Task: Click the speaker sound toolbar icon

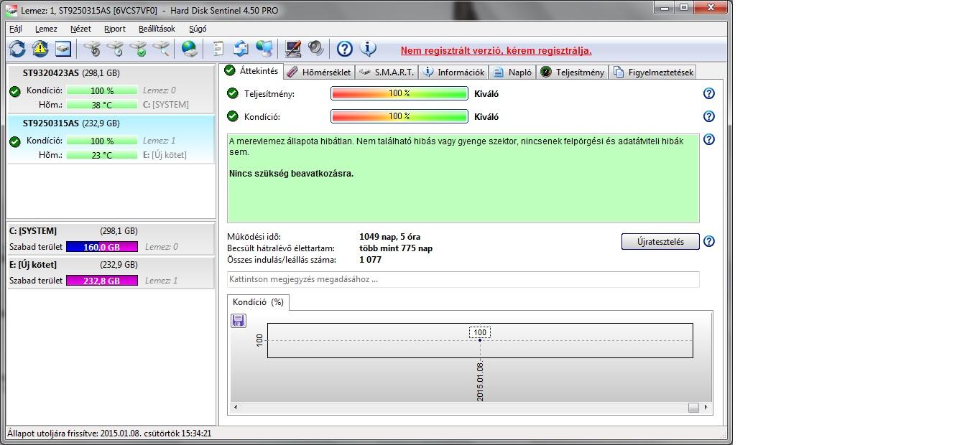Action: [x=315, y=49]
